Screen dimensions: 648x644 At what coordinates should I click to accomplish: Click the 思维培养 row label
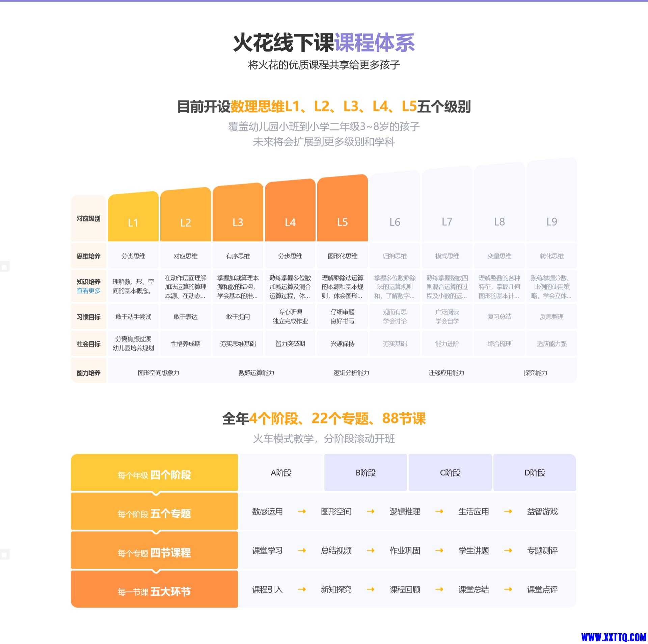(x=88, y=256)
